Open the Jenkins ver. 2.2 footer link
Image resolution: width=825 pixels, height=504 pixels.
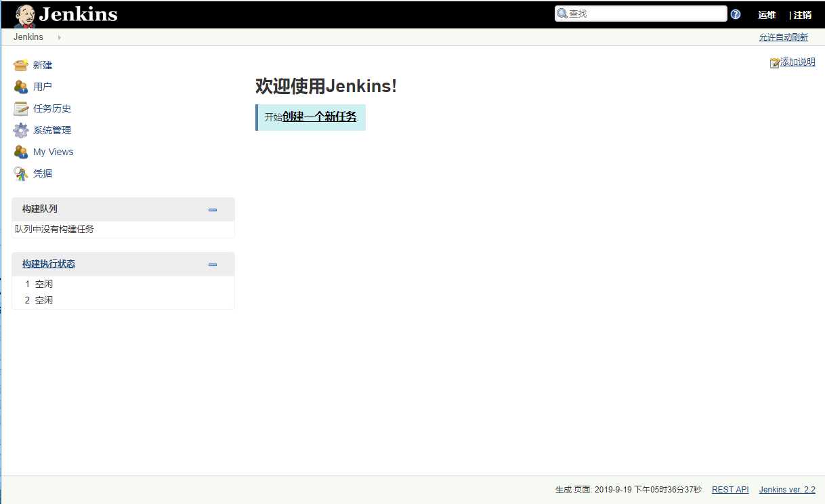[x=787, y=490]
